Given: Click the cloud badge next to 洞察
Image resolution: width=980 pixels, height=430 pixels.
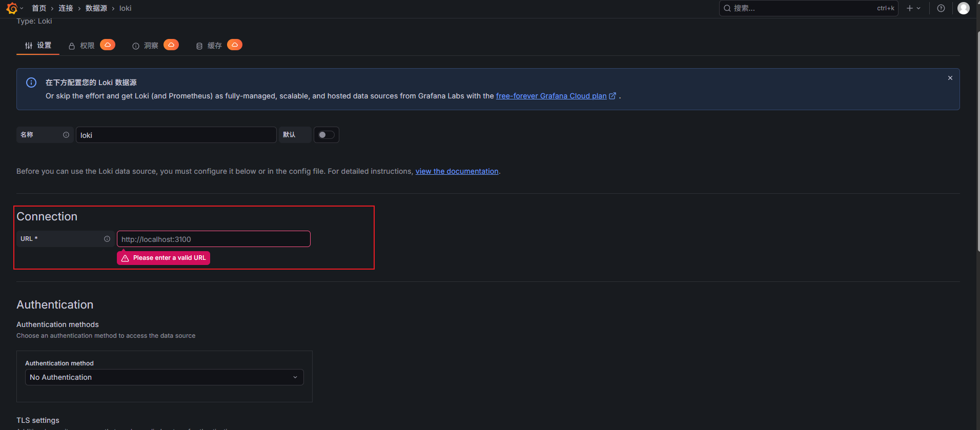Looking at the screenshot, I should tap(171, 45).
